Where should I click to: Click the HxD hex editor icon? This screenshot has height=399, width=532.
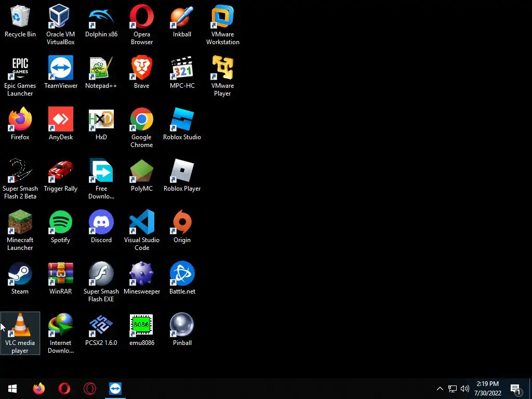pos(101,124)
